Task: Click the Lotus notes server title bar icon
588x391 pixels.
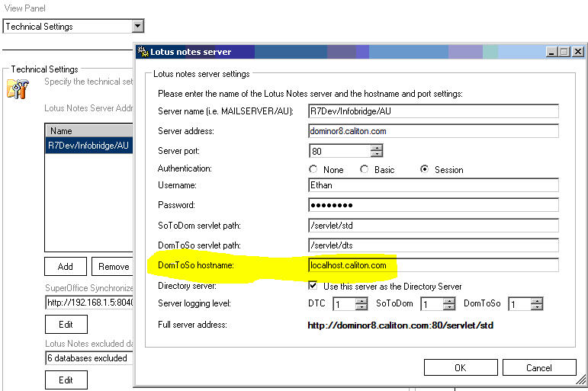Action: 143,51
